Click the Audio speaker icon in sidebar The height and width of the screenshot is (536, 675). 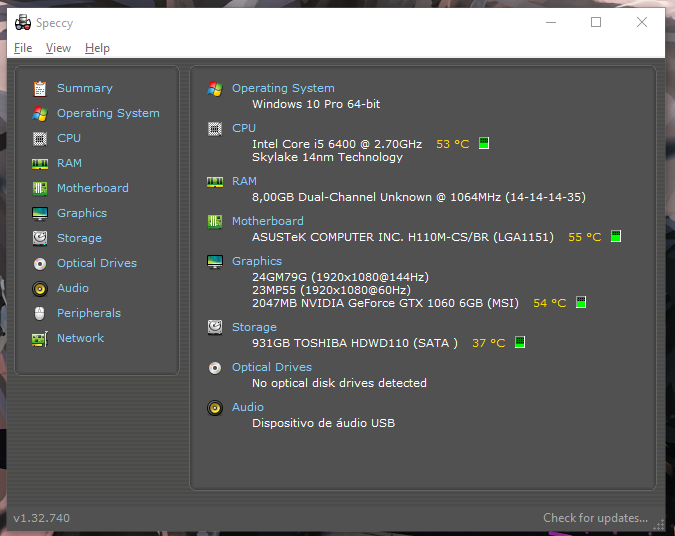click(40, 288)
